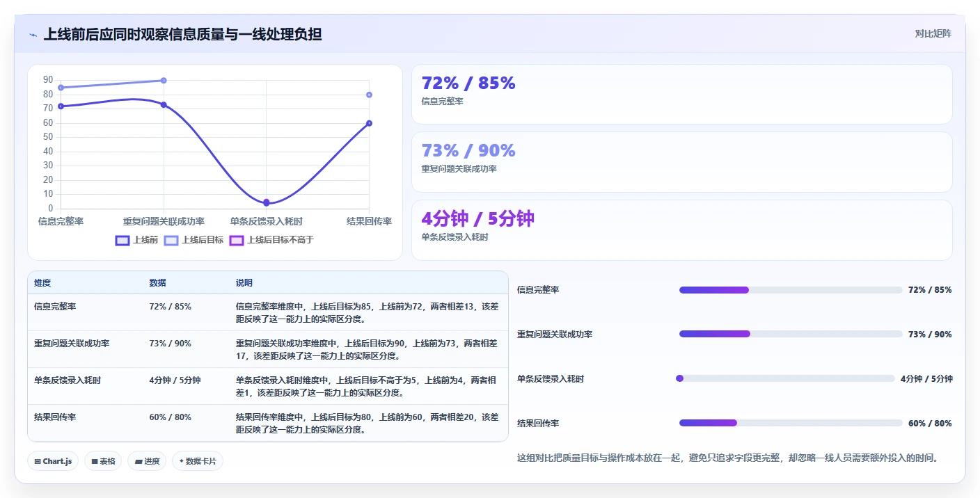Click the 信息完整率 progress bar
Screen dimensions: 980x498
point(791,290)
